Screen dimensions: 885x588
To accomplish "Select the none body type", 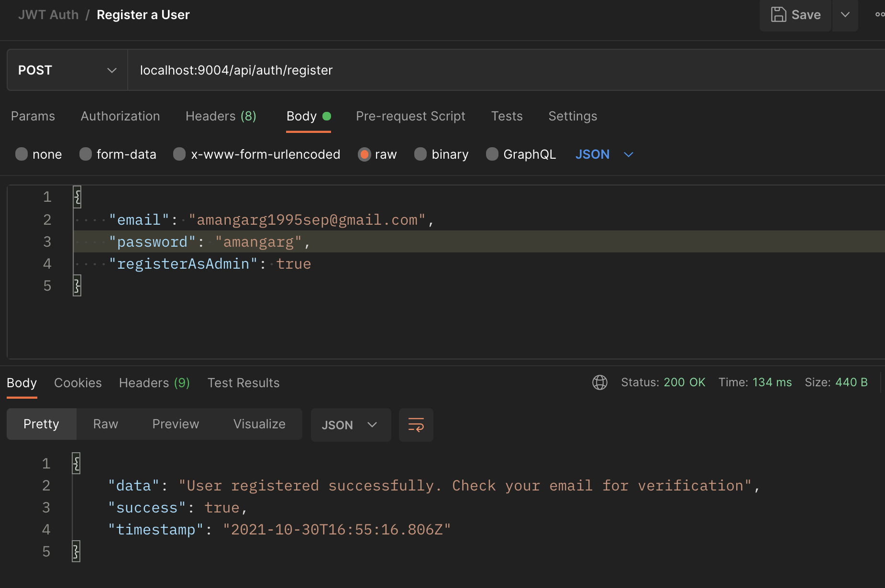I will click(39, 154).
